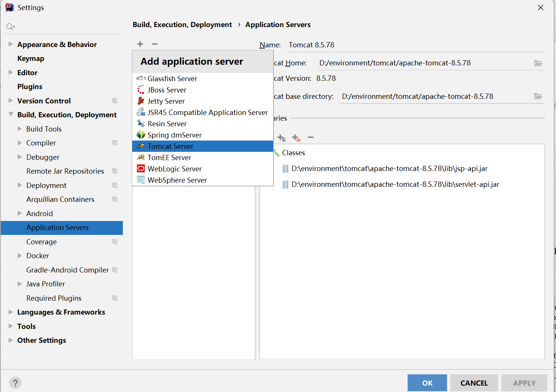
Task: Remove selected library with the minus icon
Action: pos(311,138)
